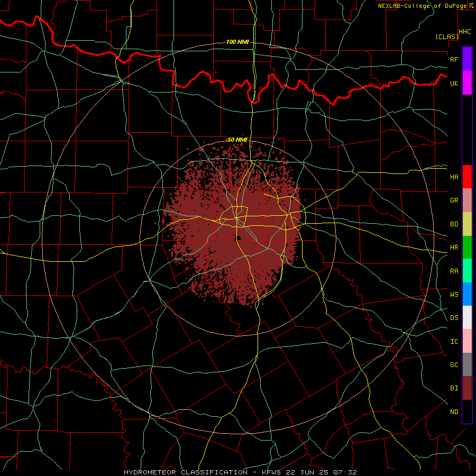Click the WS legend label
Viewport: 476px width, 476px height.
click(x=454, y=295)
